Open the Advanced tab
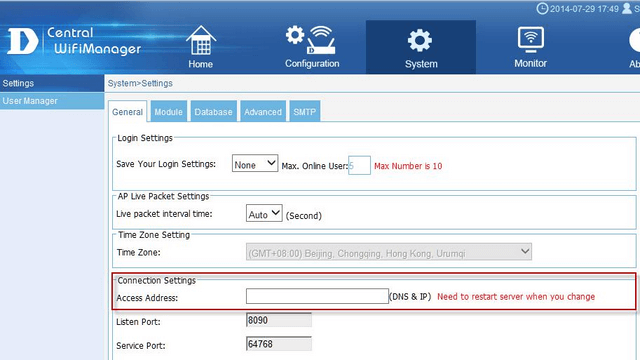The height and width of the screenshot is (360, 640). (263, 111)
